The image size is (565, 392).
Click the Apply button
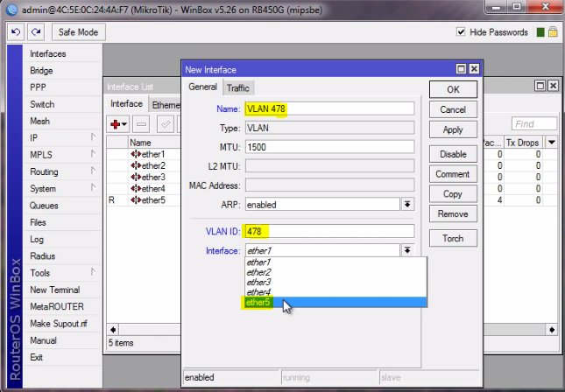(x=453, y=130)
